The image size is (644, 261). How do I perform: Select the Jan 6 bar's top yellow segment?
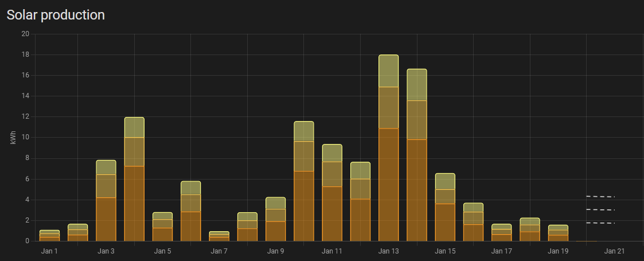(x=191, y=188)
